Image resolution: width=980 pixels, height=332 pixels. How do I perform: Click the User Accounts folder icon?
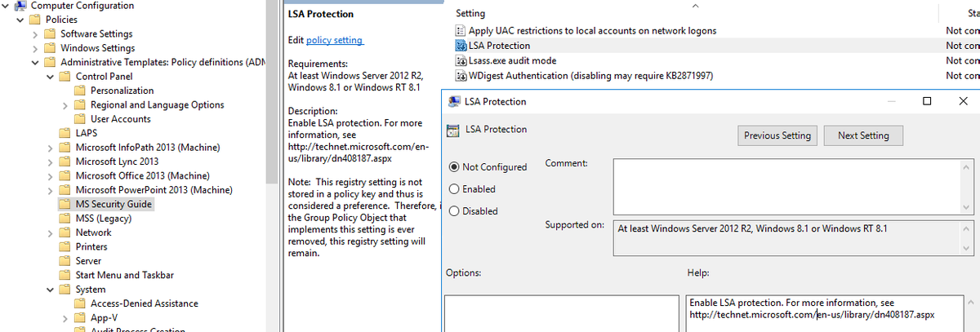(x=80, y=119)
